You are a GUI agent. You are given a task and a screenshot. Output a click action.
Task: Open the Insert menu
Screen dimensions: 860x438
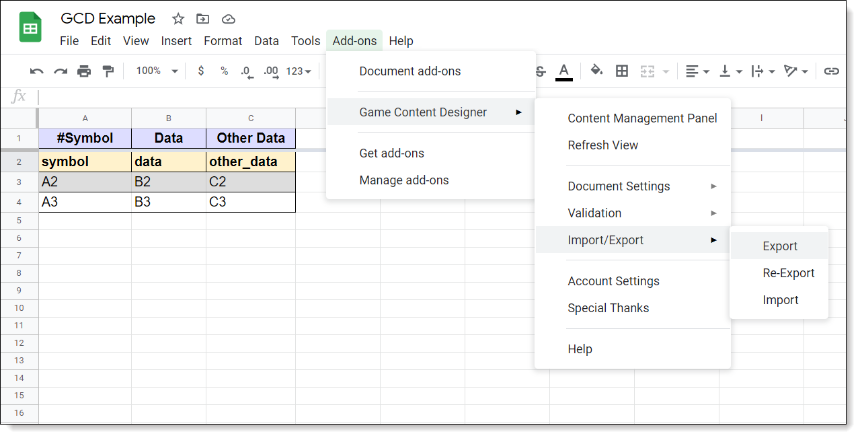coord(176,41)
